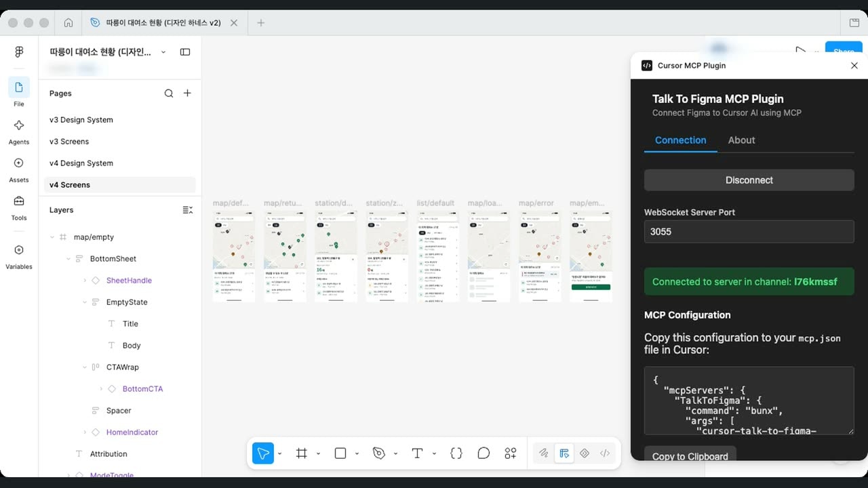Select the Spacer layer

pyautogui.click(x=120, y=411)
